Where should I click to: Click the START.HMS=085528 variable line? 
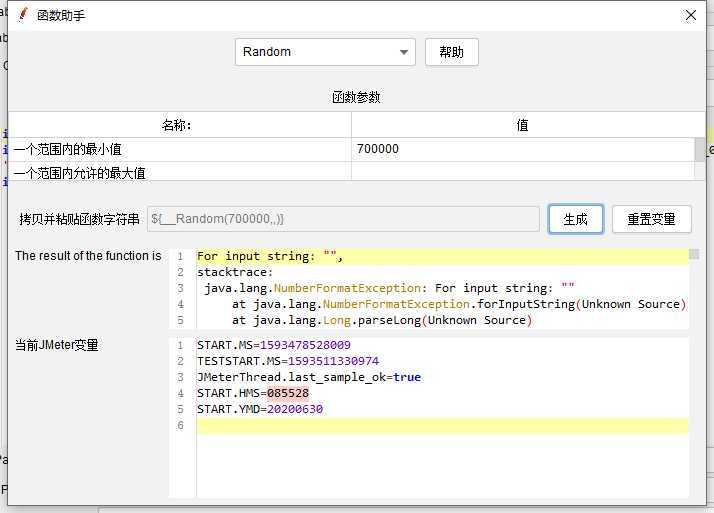point(253,393)
